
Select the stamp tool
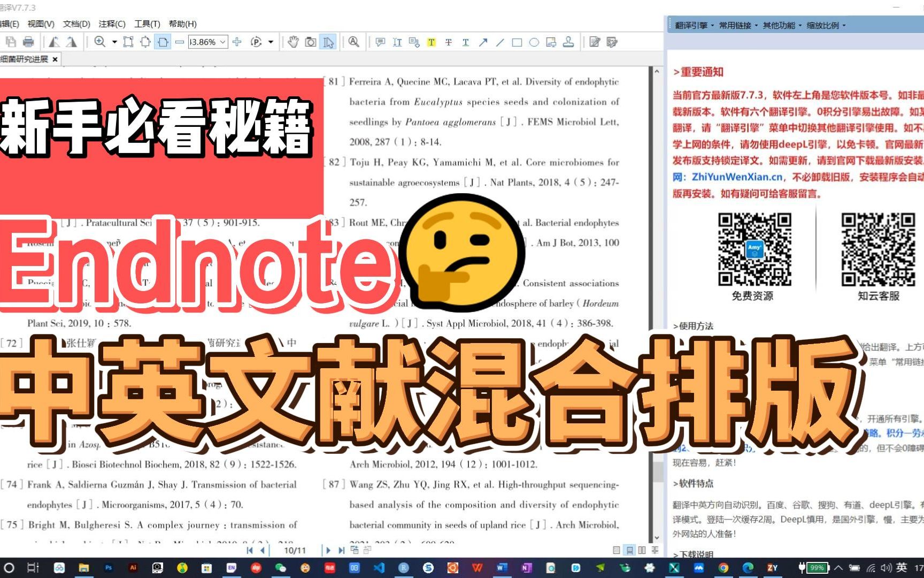point(568,42)
